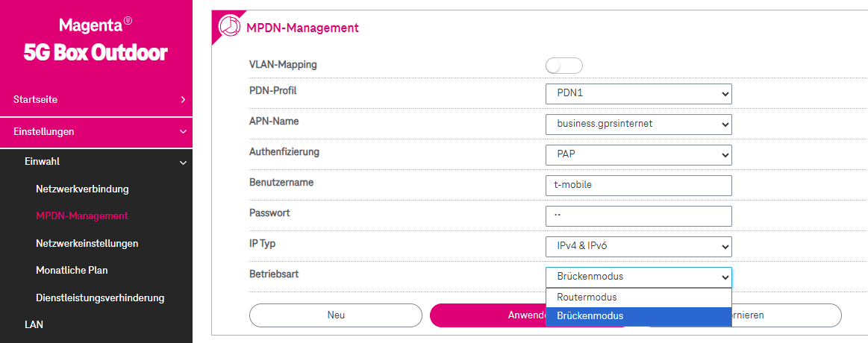Click the Authenfizierung label text
The height and width of the screenshot is (343, 868).
click(284, 151)
